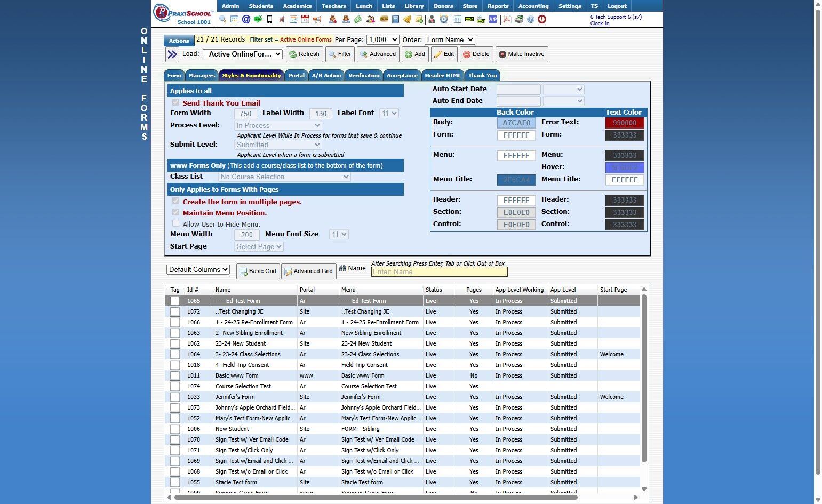Click the calendar icon showing 17

pyautogui.click(x=305, y=20)
